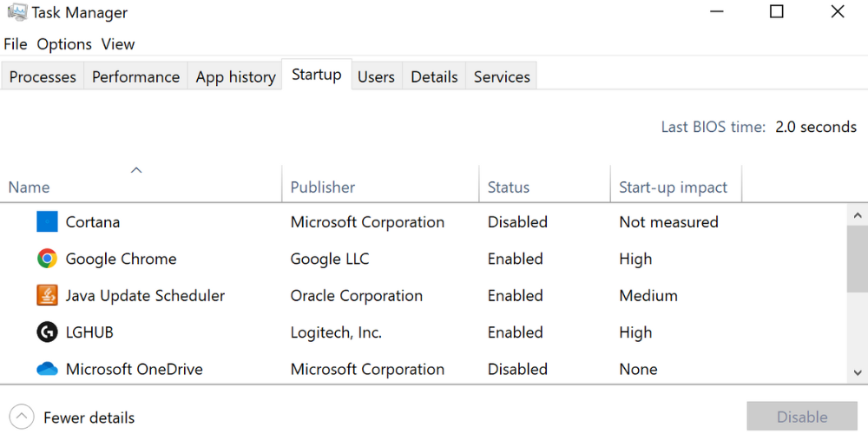868x434 pixels.
Task: Click the LGHUB Logitech icon
Action: [x=47, y=332]
